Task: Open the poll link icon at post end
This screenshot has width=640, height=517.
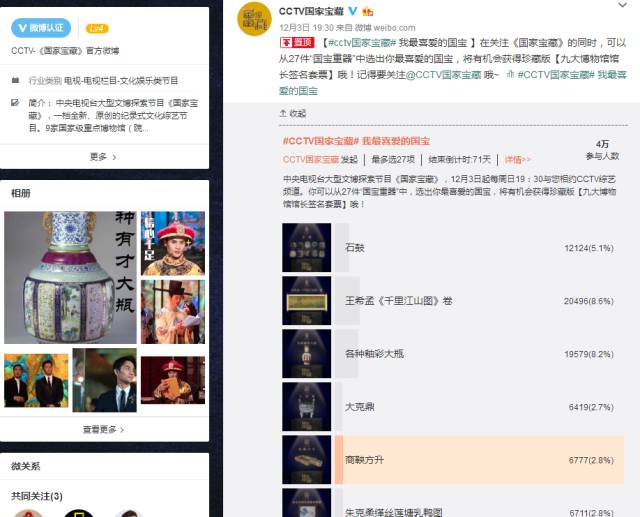Action: click(x=510, y=74)
